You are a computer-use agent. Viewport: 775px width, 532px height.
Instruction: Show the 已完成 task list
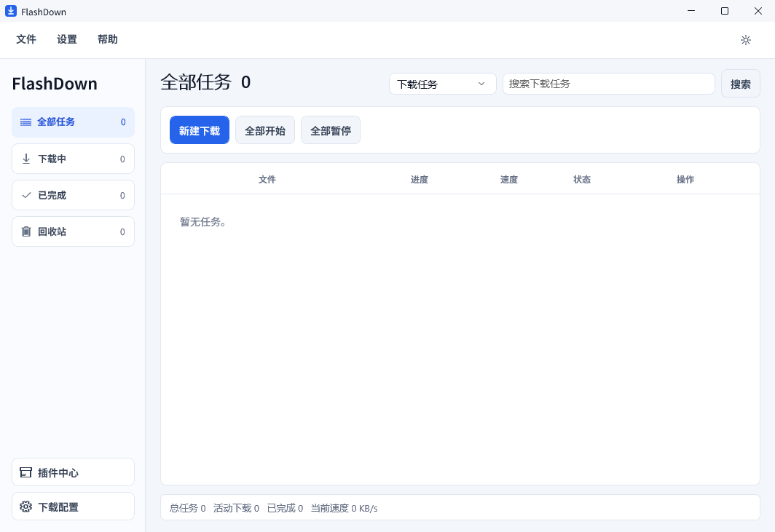click(x=73, y=195)
